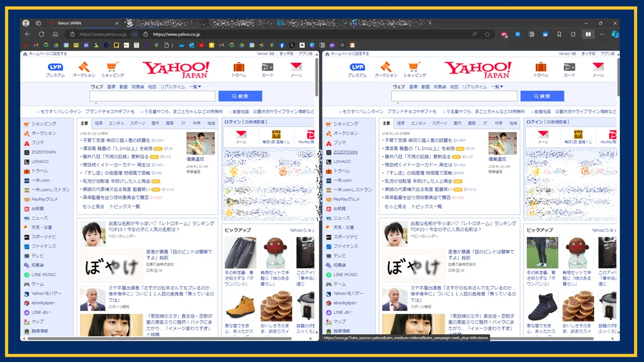Open LINE MUSIC in left pane sidebar
This screenshot has width=644, height=362.
point(43,275)
